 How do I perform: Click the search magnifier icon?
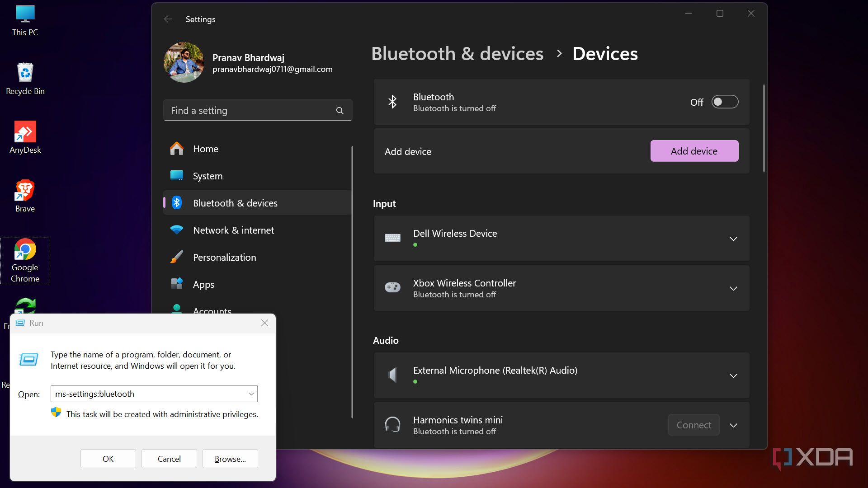click(340, 111)
